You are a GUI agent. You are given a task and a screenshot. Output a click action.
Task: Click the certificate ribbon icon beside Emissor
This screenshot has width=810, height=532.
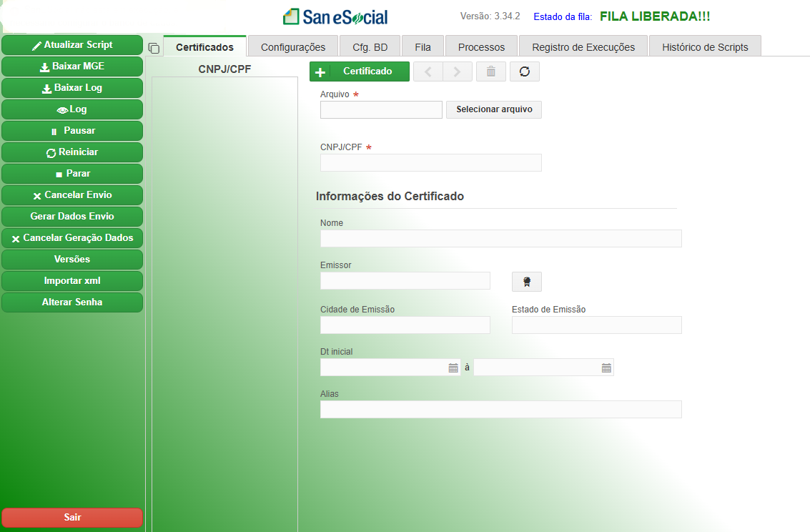click(x=526, y=282)
